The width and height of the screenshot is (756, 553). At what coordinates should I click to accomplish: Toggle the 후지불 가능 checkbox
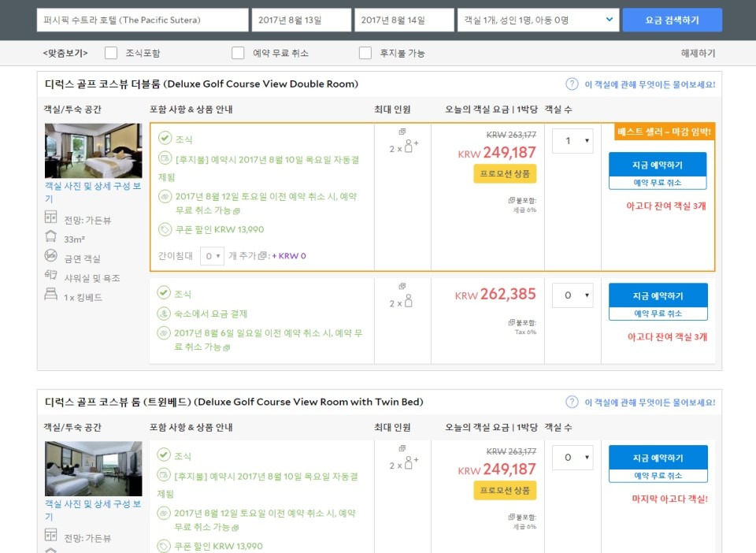click(x=365, y=53)
